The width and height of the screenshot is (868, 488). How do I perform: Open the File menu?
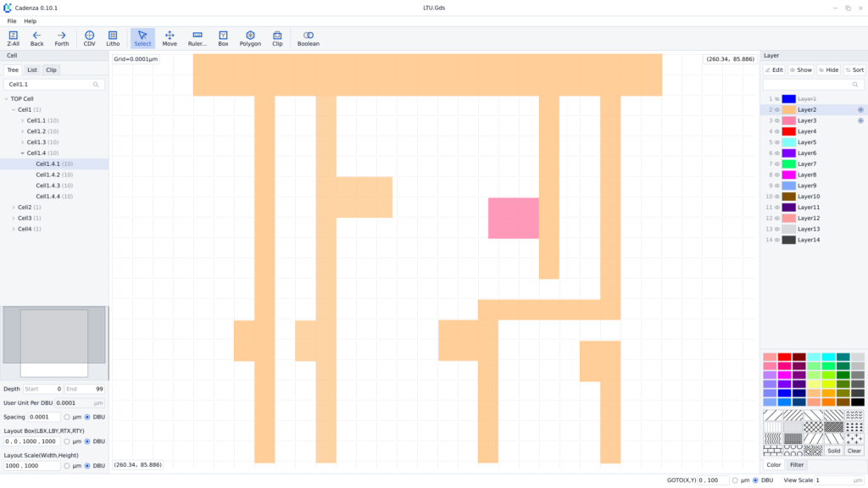point(12,20)
